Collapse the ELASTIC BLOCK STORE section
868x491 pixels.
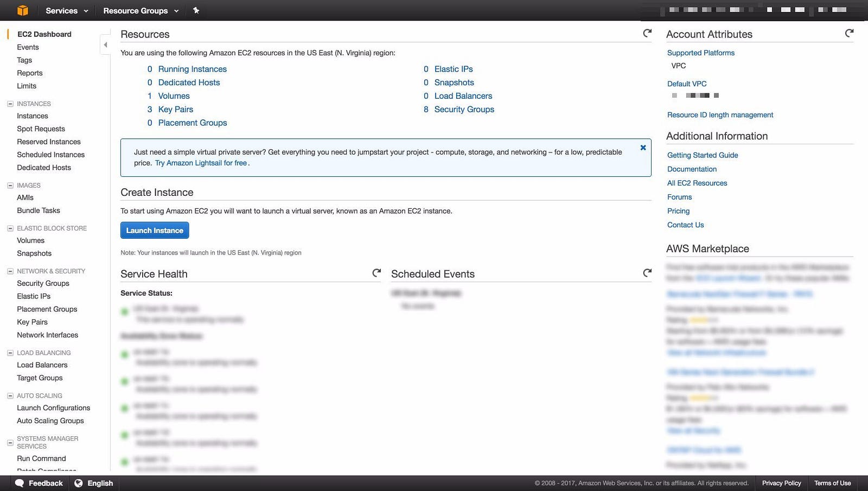10,228
